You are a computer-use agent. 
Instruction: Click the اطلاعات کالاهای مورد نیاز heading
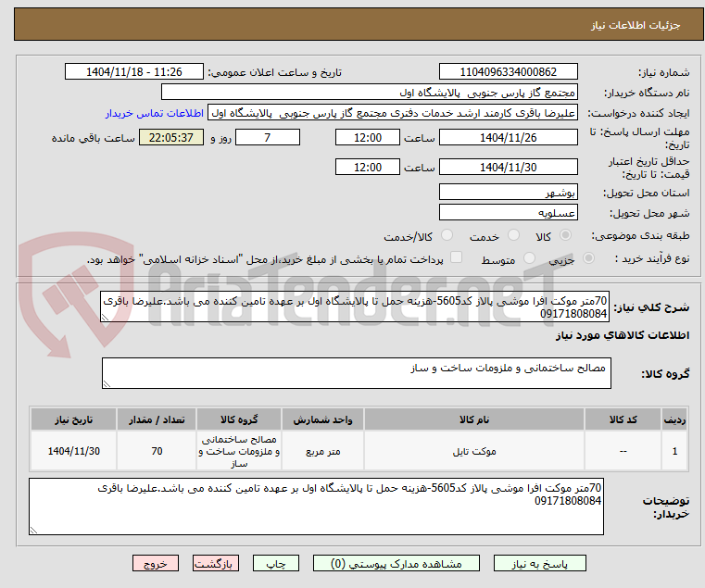pyautogui.click(x=623, y=335)
